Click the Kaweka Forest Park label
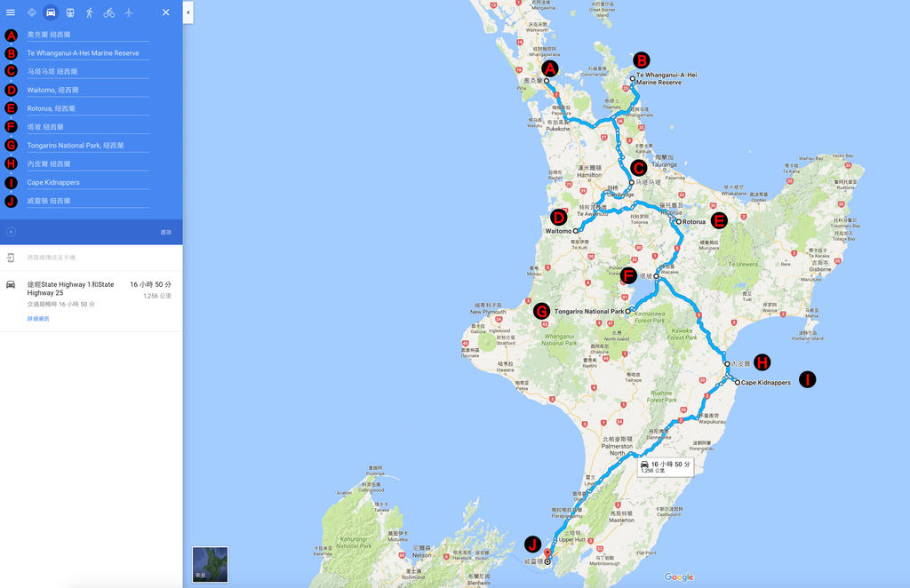The height and width of the screenshot is (588, 910). coord(682,334)
